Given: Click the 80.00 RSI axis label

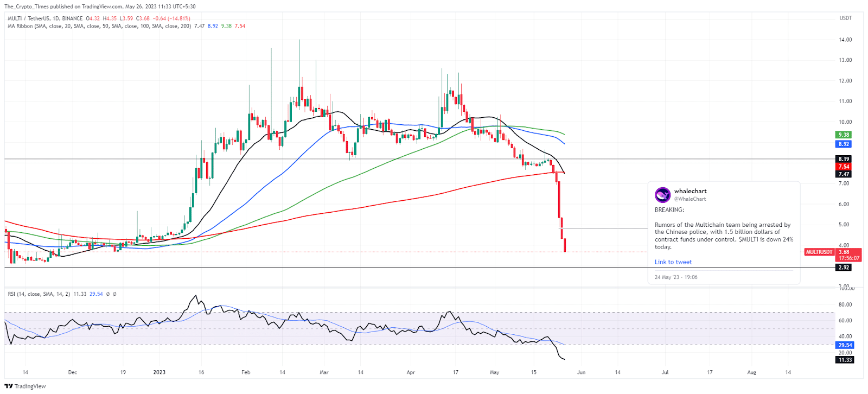Looking at the screenshot, I should [x=845, y=304].
